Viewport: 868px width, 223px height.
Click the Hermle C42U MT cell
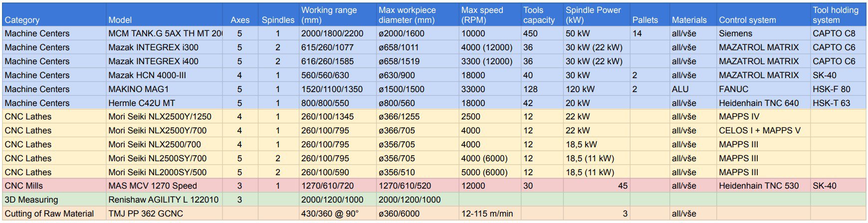[164, 103]
